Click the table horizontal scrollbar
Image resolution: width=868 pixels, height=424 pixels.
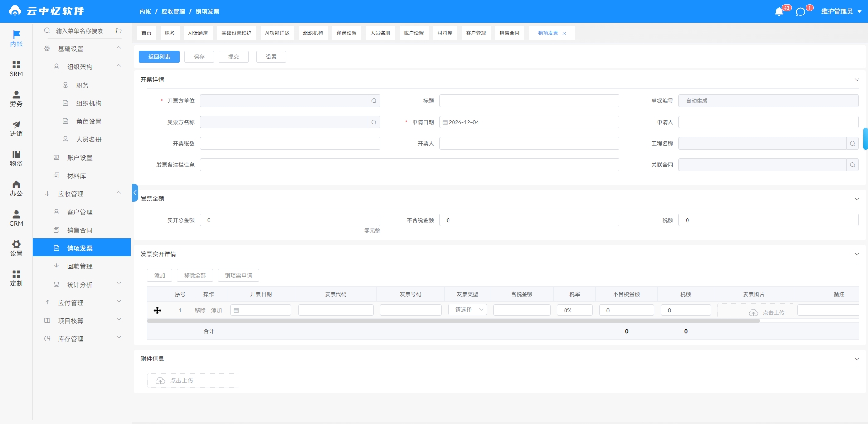point(454,321)
